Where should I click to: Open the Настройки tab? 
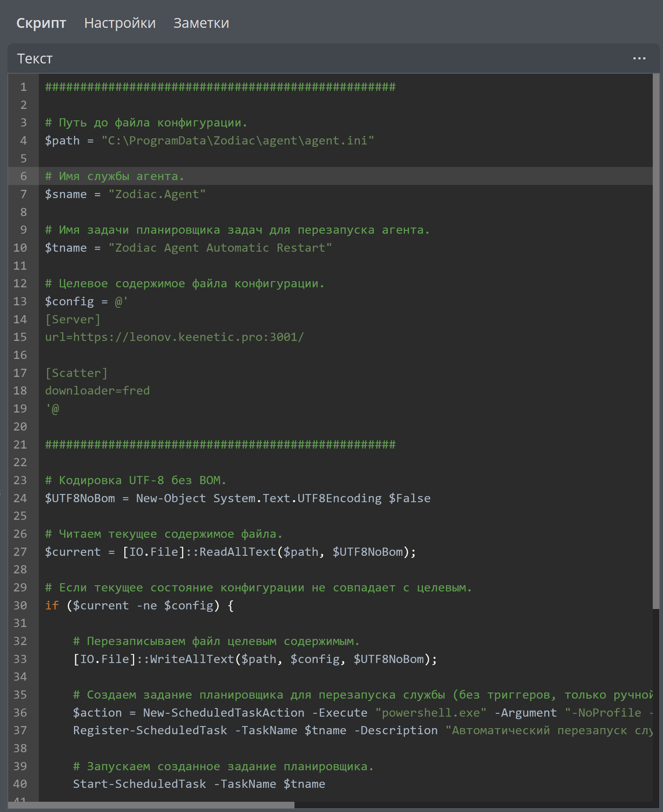[120, 23]
